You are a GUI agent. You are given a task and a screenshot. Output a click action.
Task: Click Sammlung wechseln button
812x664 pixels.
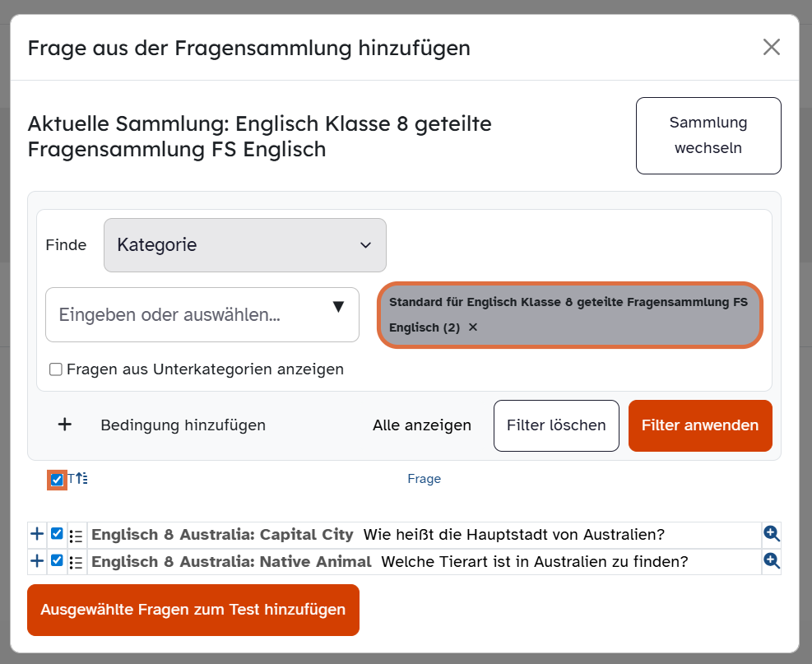(708, 136)
